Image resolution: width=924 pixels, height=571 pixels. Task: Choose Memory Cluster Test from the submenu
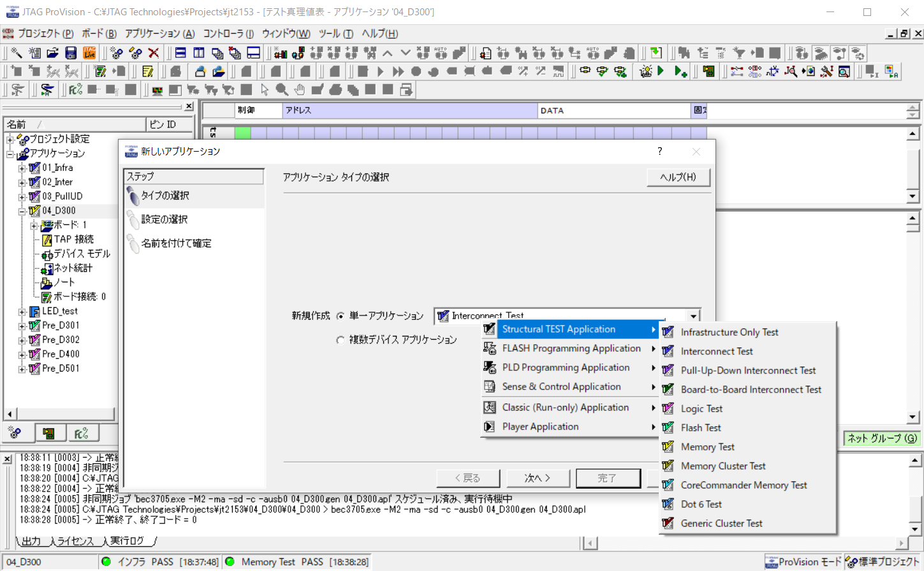(747, 466)
